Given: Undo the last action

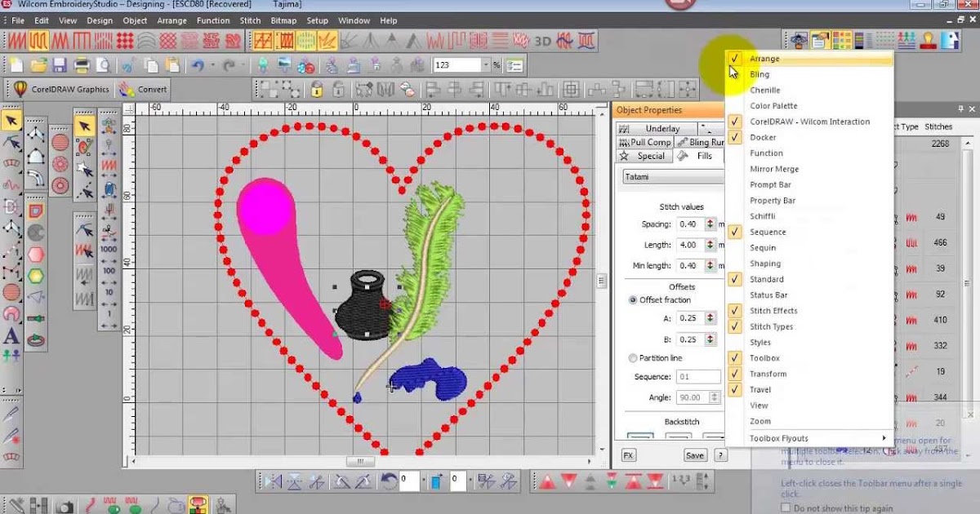Looking at the screenshot, I should 198,65.
